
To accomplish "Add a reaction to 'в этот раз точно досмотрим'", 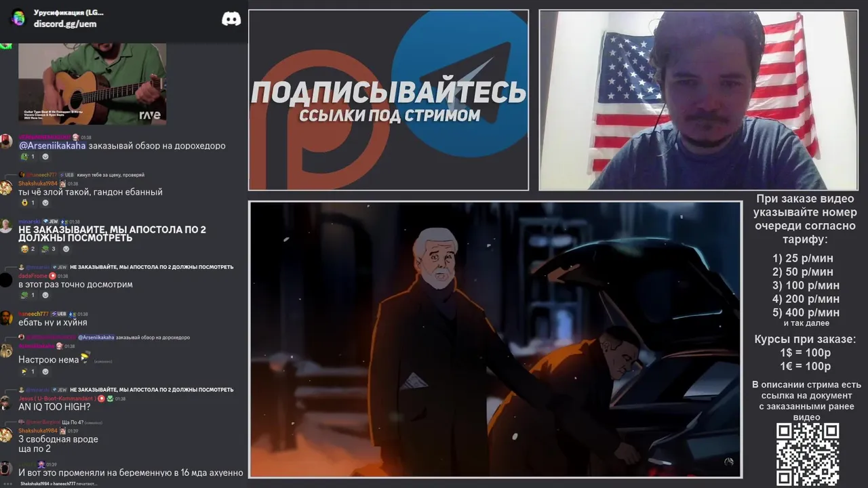I will pyautogui.click(x=45, y=295).
